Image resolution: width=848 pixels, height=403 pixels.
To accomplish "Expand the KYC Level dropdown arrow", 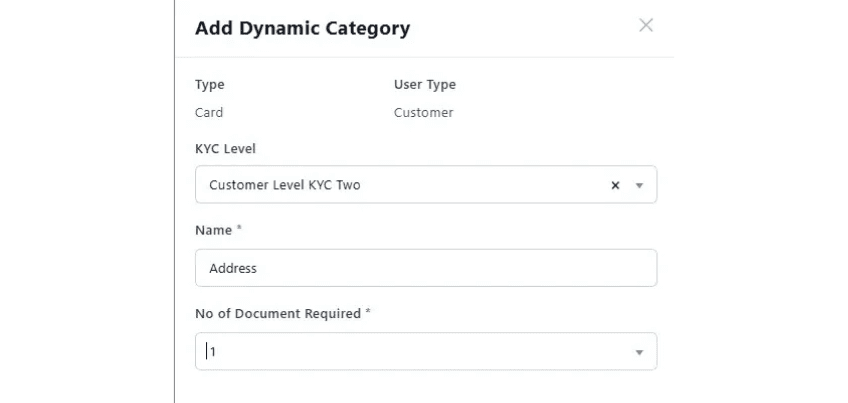I will coord(639,186).
